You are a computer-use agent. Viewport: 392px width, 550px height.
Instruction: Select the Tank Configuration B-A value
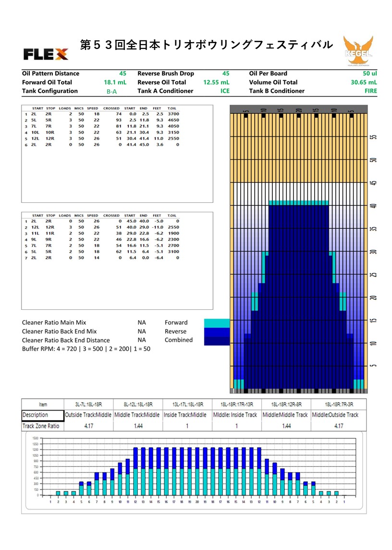pyautogui.click(x=111, y=91)
